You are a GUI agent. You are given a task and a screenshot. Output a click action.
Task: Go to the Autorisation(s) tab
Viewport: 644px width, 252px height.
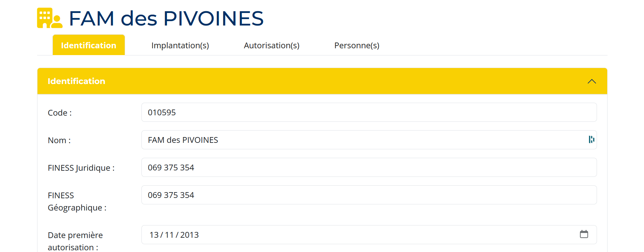click(x=272, y=45)
